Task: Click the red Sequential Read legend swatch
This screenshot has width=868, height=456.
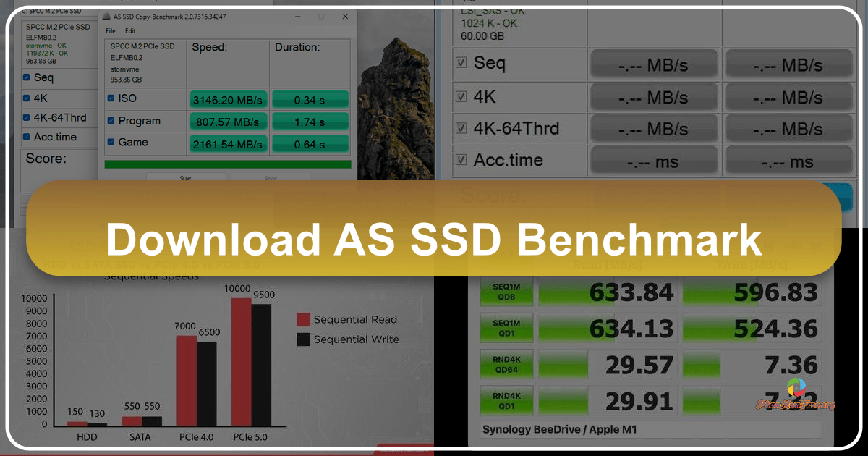Action: [302, 319]
